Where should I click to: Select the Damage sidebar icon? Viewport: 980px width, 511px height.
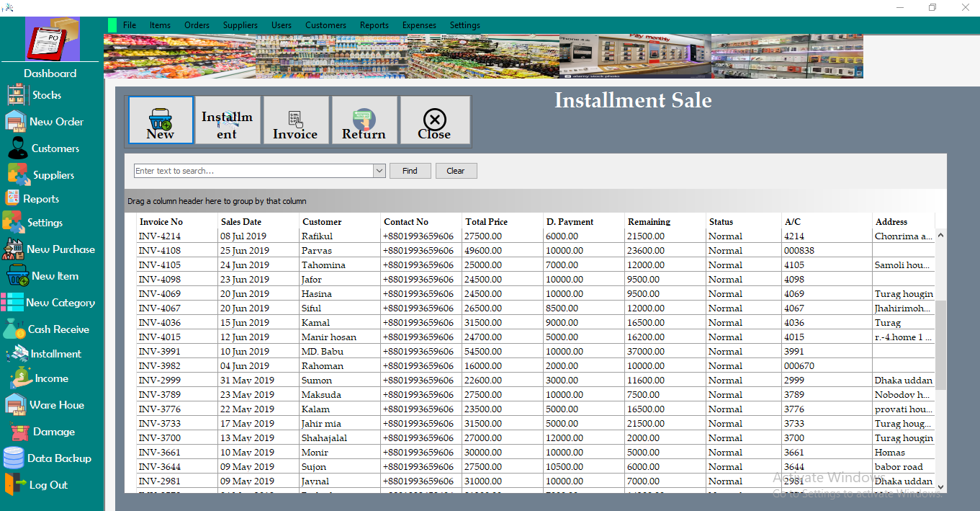click(51, 431)
